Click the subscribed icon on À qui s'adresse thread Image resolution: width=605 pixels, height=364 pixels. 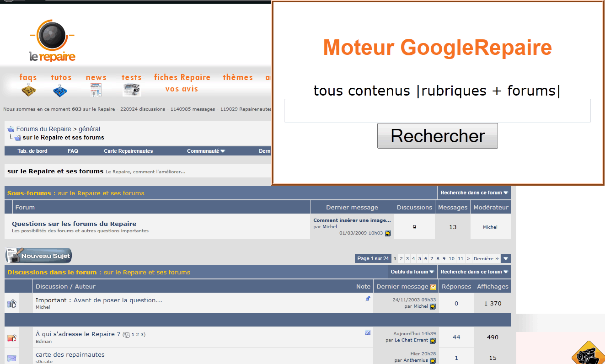tap(368, 333)
